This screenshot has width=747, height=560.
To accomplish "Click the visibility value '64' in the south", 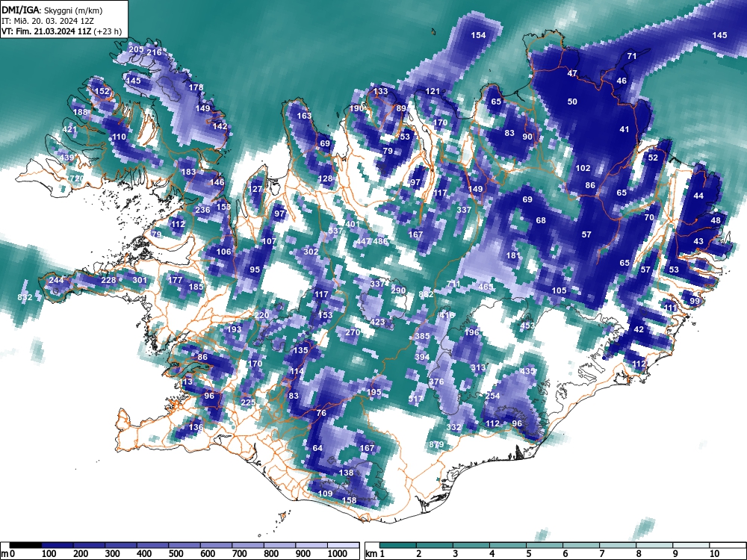I will (x=317, y=448).
